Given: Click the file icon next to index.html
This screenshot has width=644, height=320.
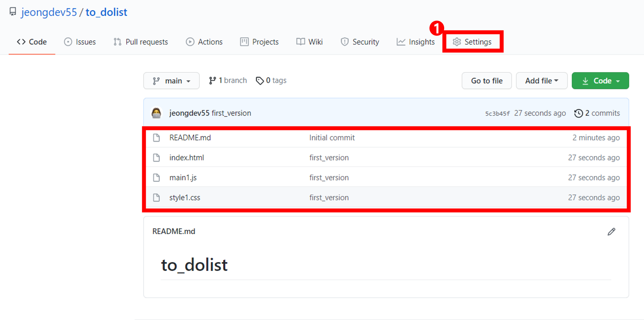Looking at the screenshot, I should click(157, 158).
